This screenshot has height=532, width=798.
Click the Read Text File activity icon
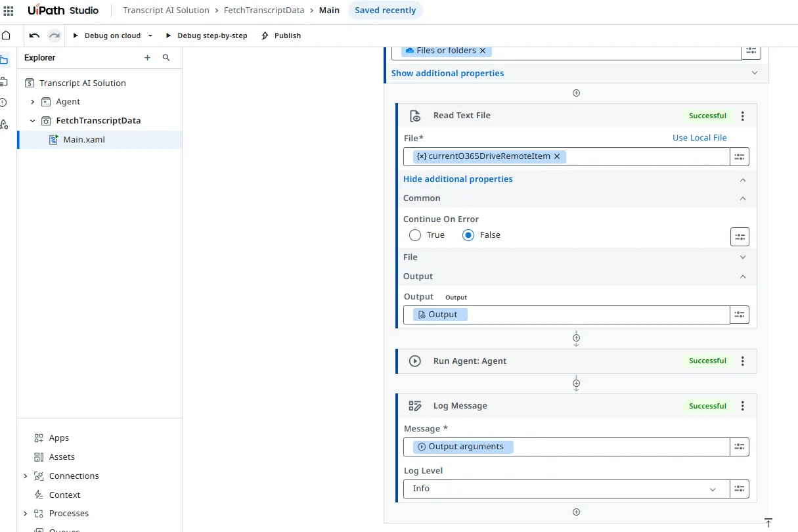[415, 116]
